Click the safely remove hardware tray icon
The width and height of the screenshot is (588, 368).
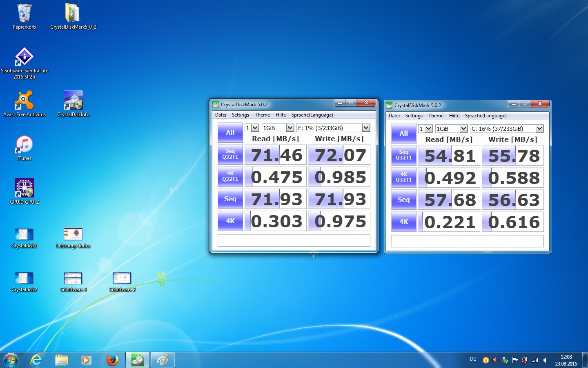505,360
